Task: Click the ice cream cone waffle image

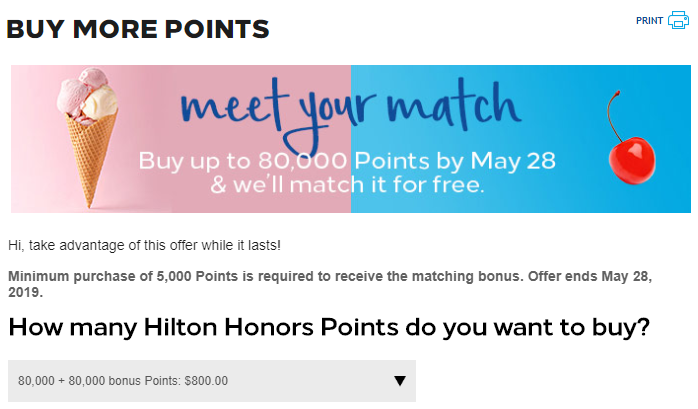Action: pos(92,156)
